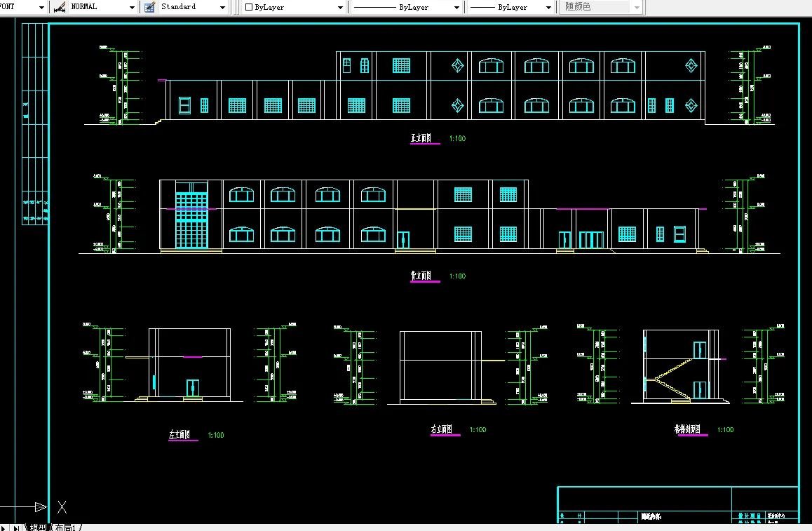Switch to the 模型 model tab

coord(39,527)
